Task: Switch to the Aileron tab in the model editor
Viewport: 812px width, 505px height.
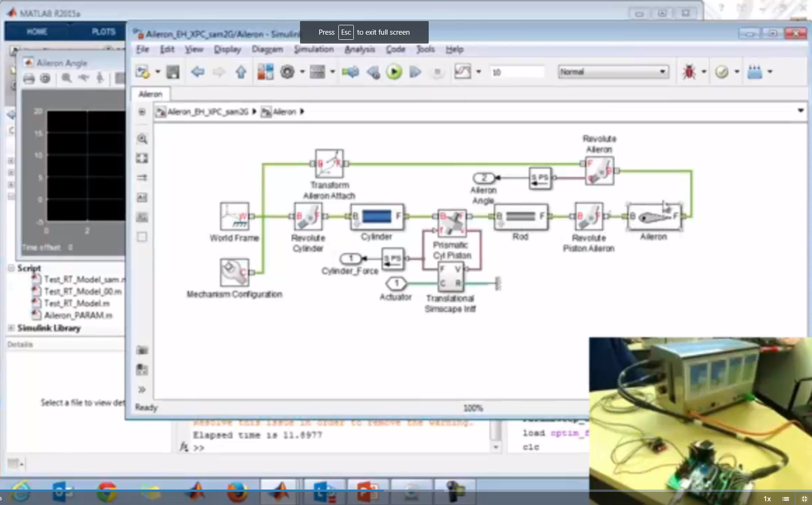Action: point(150,94)
